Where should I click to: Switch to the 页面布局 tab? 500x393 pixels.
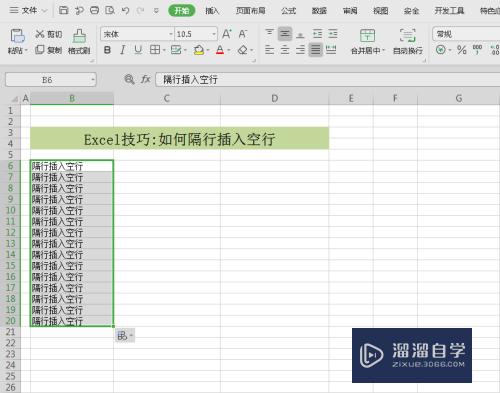[x=251, y=11]
